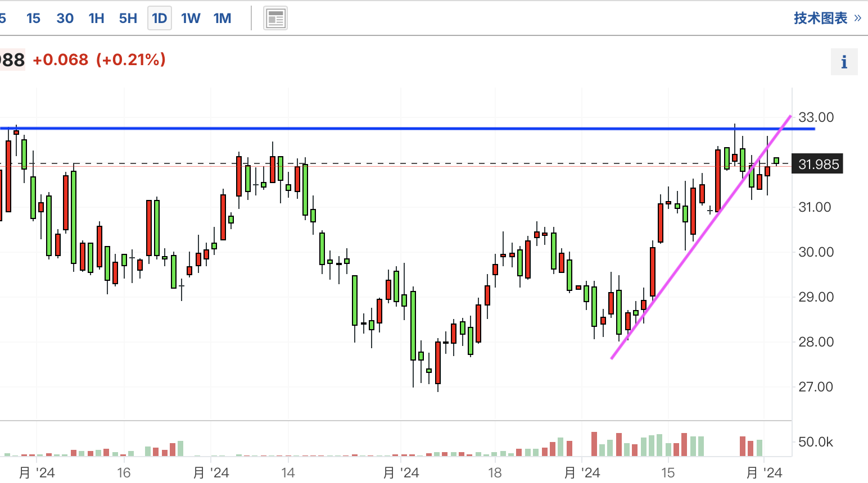Click the percent change (+0.21%) text
868x483 pixels.
pyautogui.click(x=131, y=60)
